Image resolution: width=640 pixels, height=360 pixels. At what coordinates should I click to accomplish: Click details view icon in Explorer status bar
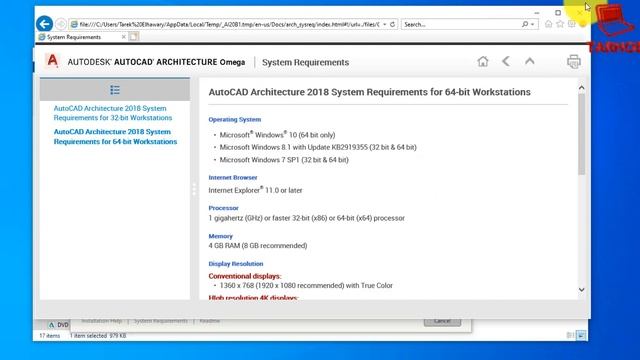click(x=570, y=336)
